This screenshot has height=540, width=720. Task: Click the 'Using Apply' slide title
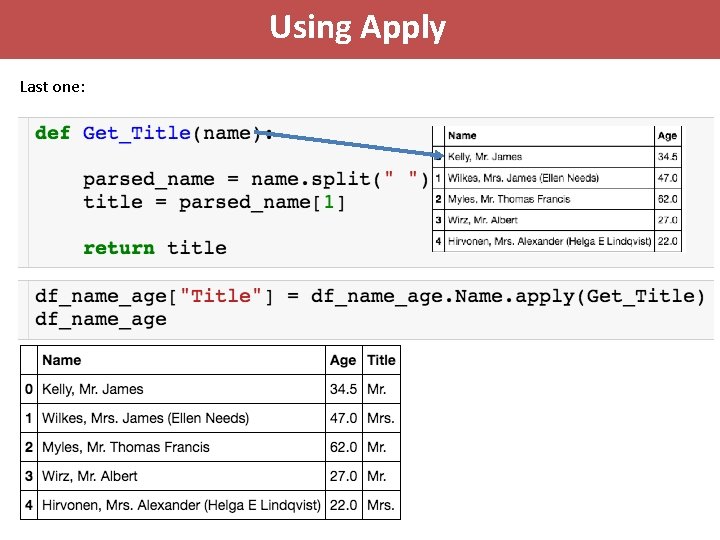point(357,28)
